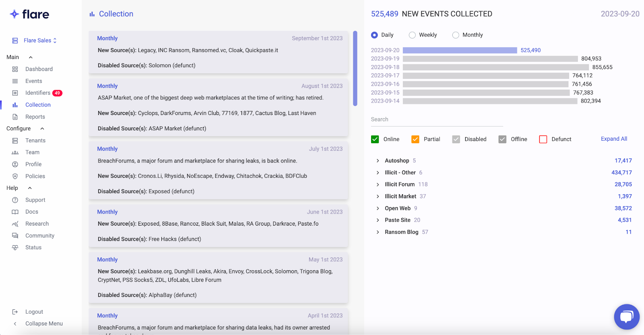Open the Policies menu item

tap(35, 176)
